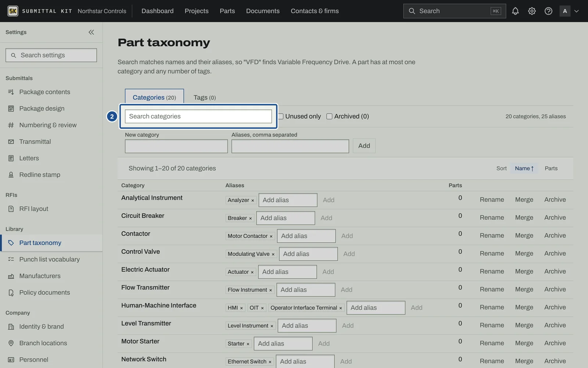Viewport: 588px width, 368px height.
Task: Collapse the Settings sidebar
Action: [x=91, y=32]
